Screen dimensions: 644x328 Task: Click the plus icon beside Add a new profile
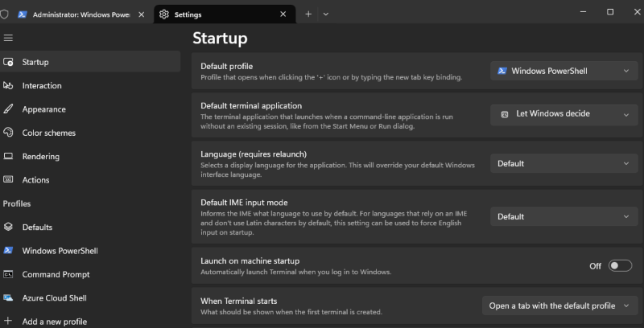8,321
